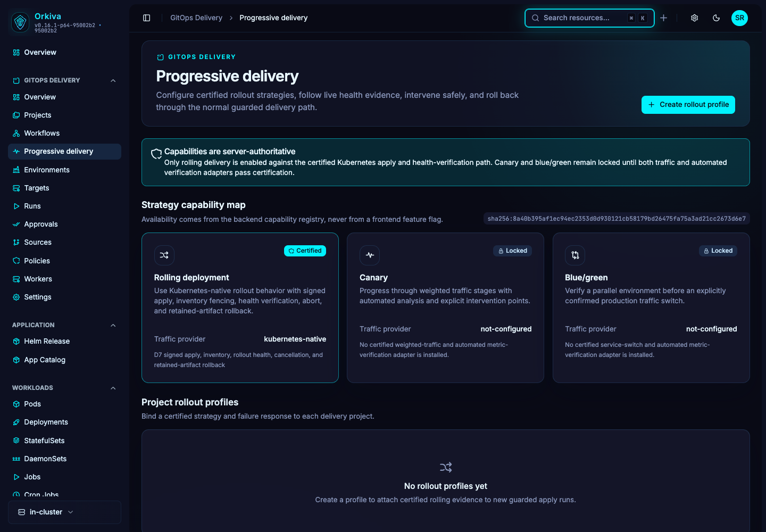The width and height of the screenshot is (766, 532).
Task: Click the Blue/green switch icon
Action: (575, 255)
